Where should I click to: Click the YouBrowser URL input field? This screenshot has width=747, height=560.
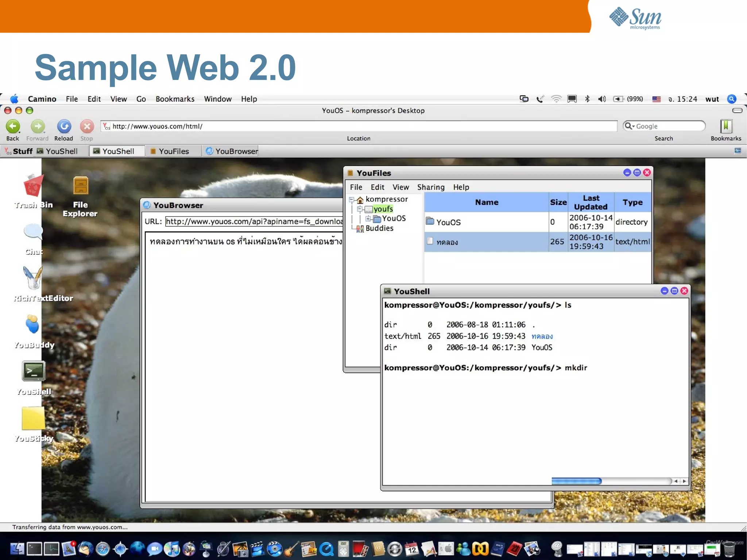(x=254, y=221)
